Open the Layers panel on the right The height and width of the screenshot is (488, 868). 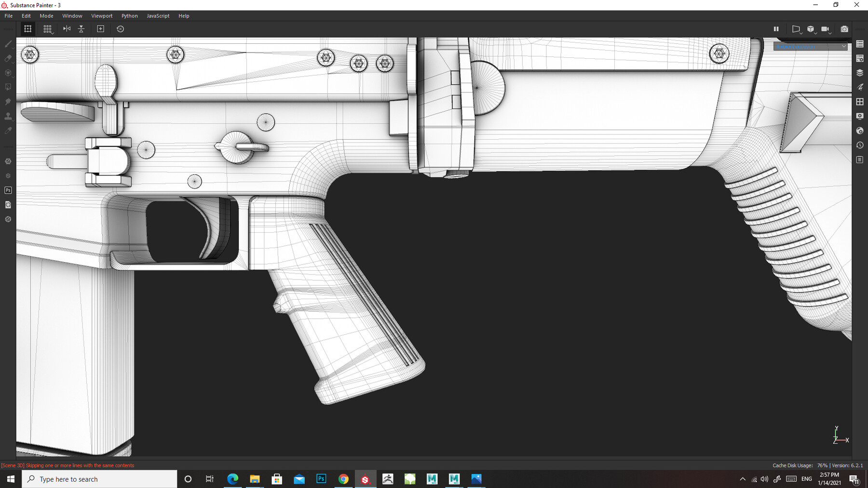pos(860,73)
